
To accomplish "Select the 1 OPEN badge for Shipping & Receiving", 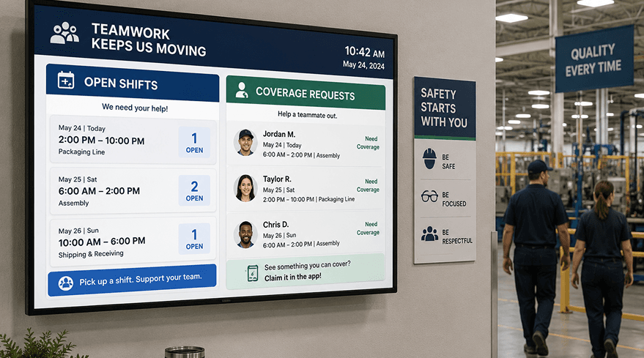I will click(194, 239).
